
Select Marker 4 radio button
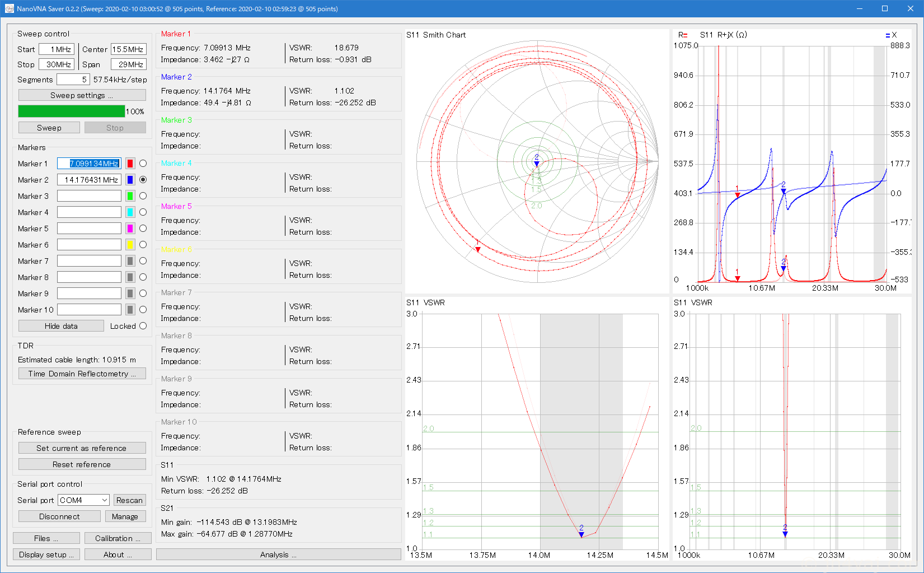pyautogui.click(x=143, y=212)
